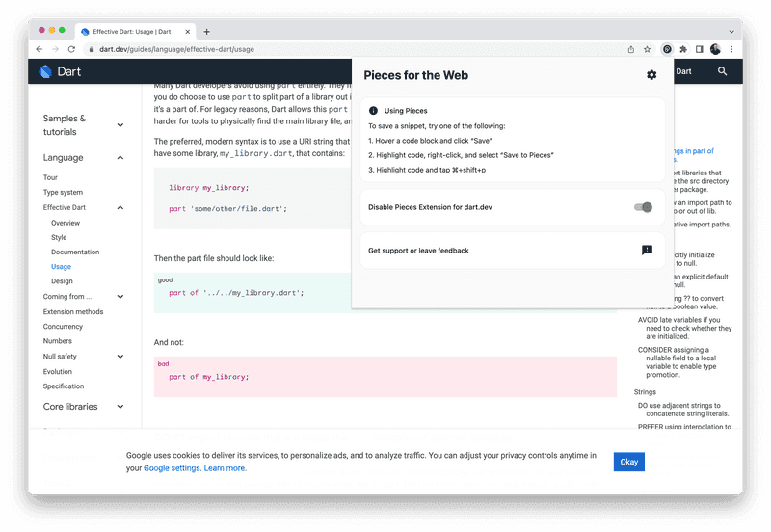Click the Pieces extension icon in toolbar
Viewport: 771px width, 532px height.
[x=667, y=49]
